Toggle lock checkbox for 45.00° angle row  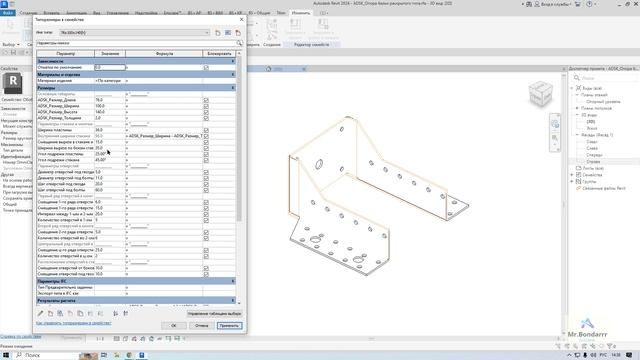pyautogui.click(x=206, y=160)
